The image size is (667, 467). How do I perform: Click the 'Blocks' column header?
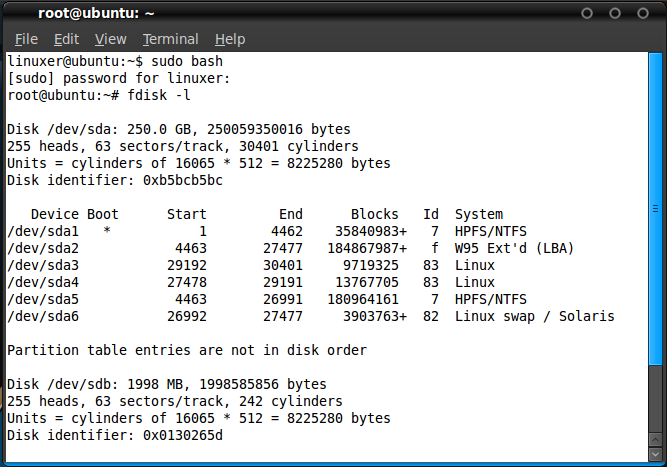375,214
